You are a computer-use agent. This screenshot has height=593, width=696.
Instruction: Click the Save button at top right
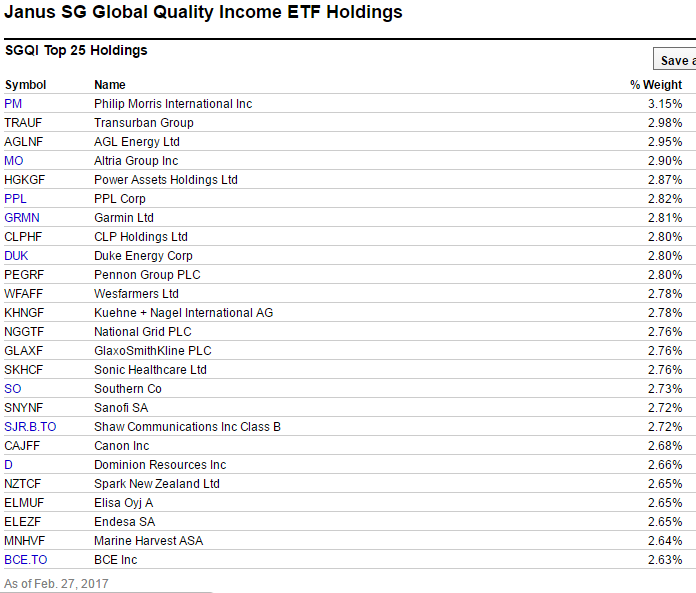(x=675, y=60)
